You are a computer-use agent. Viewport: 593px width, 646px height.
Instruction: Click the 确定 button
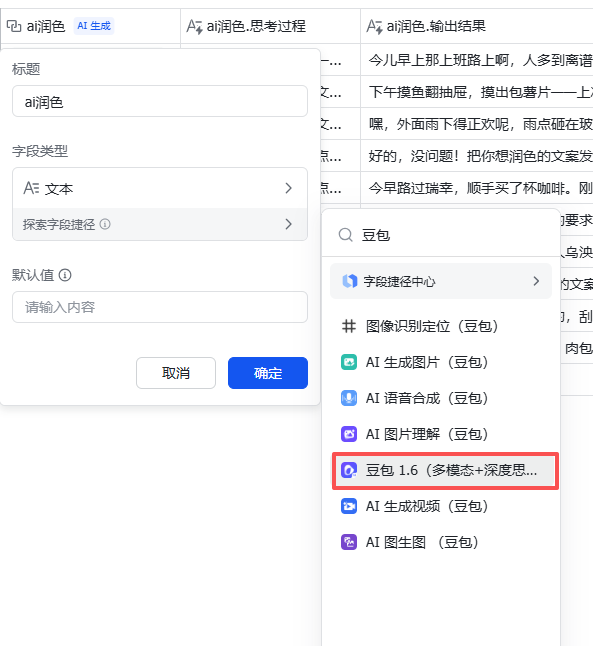268,373
